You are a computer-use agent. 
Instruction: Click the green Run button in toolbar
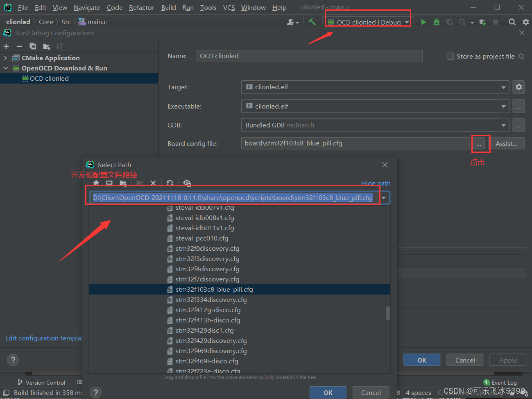423,22
